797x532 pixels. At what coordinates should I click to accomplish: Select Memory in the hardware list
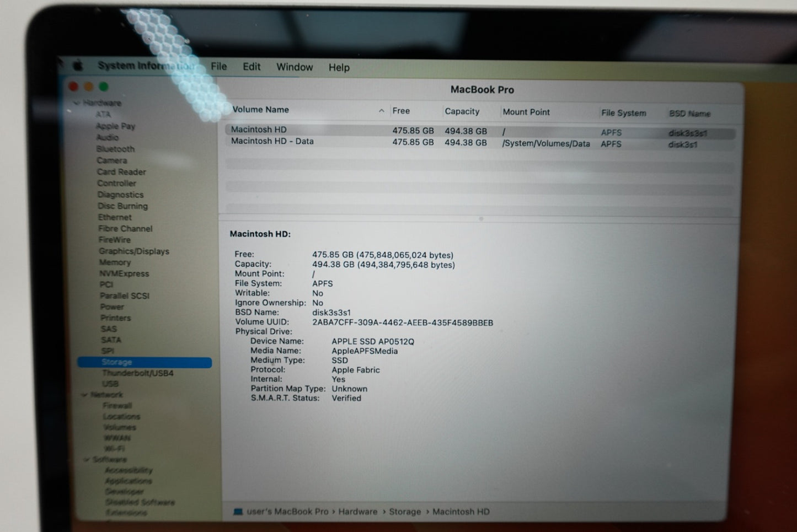(x=115, y=262)
